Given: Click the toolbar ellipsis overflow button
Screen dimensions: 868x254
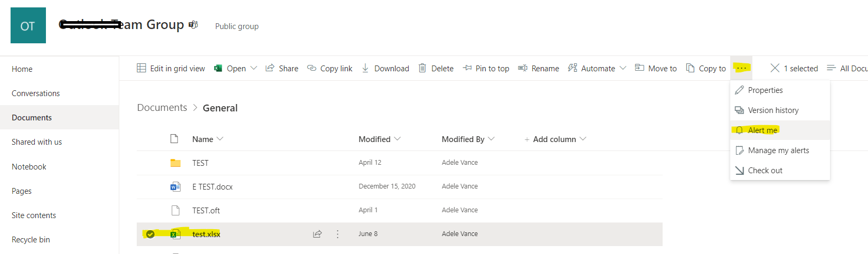Looking at the screenshot, I should click(741, 68).
